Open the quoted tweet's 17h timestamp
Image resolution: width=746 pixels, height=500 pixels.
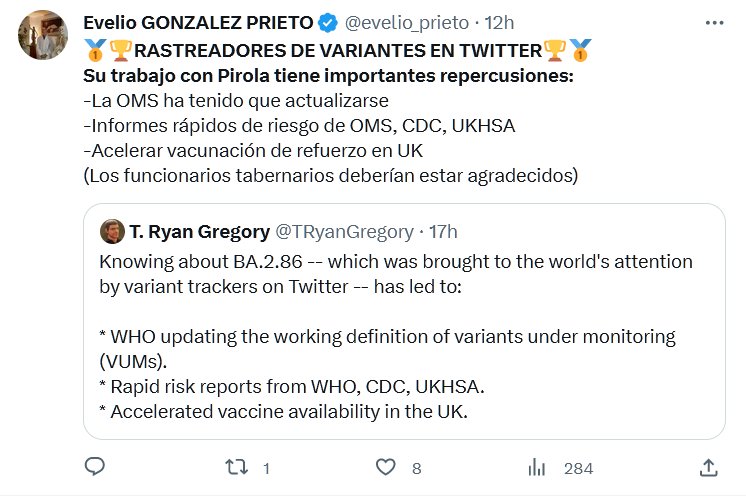[443, 231]
